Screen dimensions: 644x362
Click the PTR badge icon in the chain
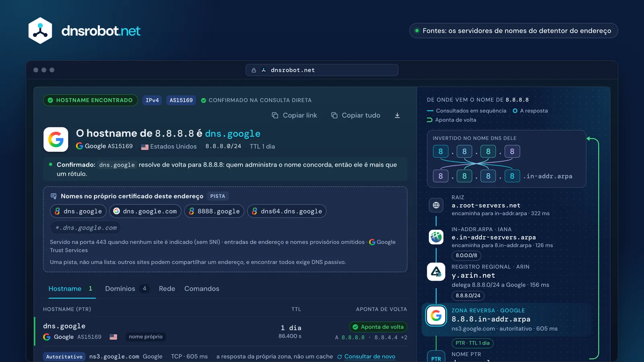(436, 357)
